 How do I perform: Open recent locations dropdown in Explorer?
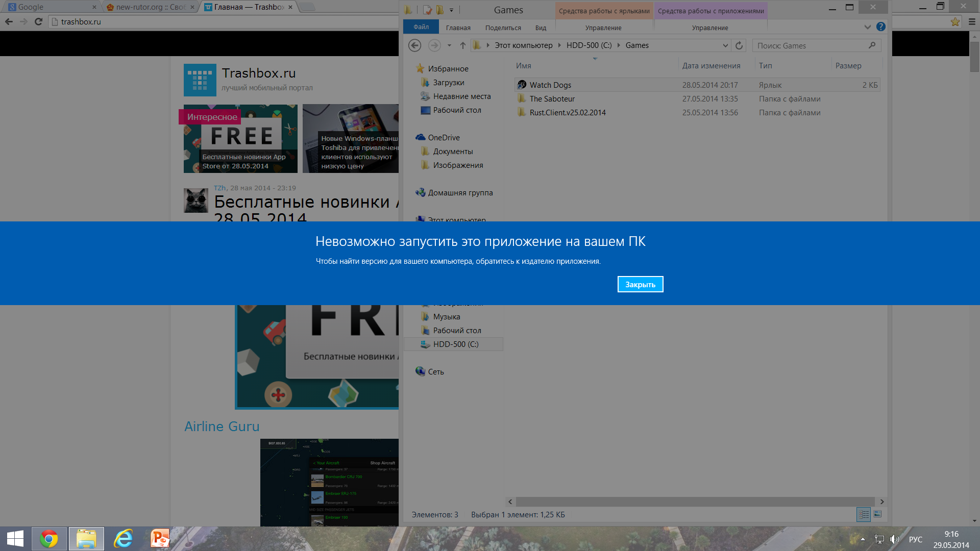(449, 45)
